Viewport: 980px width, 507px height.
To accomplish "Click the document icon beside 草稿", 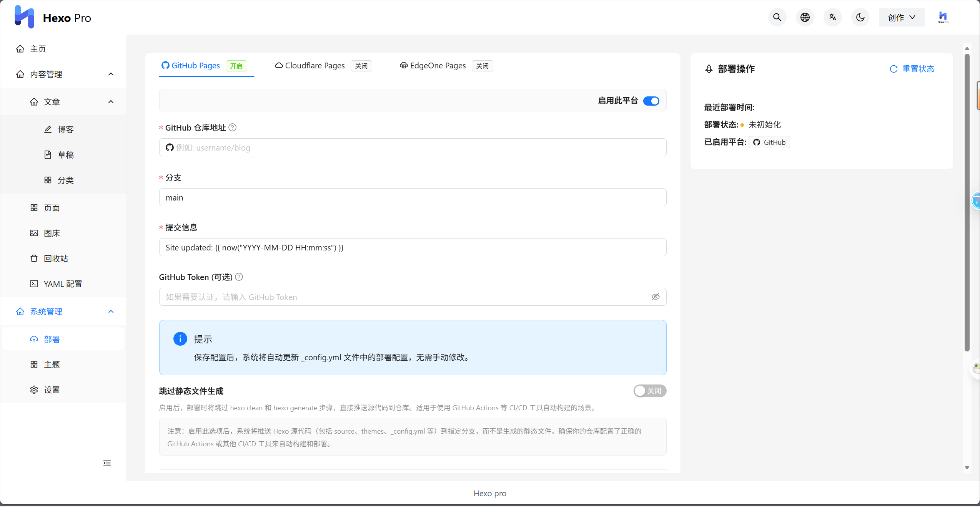I will pos(48,155).
